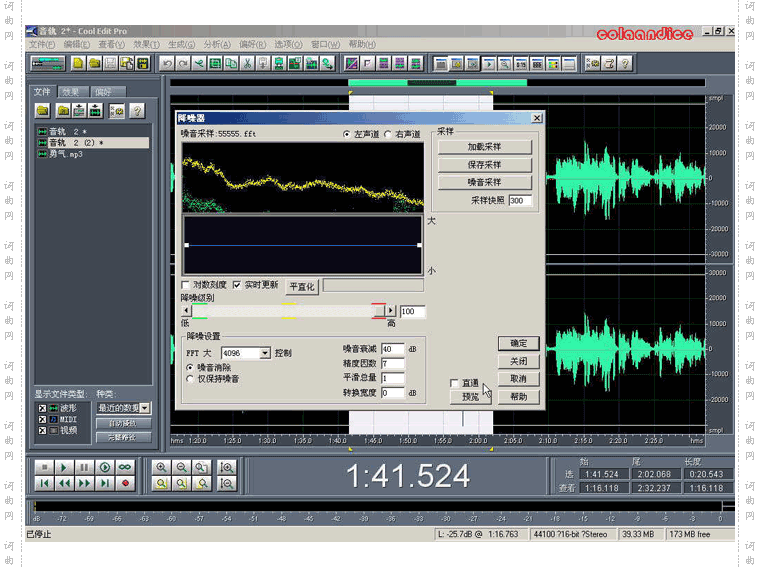Click the New file toolbar icon
This screenshot has width=760, height=567.
[x=78, y=63]
